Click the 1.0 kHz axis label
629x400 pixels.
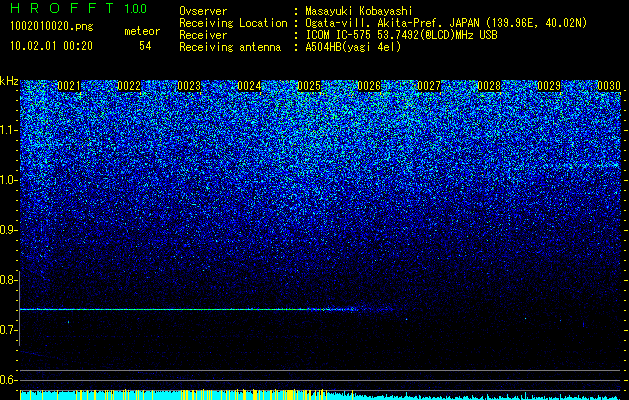click(x=8, y=180)
